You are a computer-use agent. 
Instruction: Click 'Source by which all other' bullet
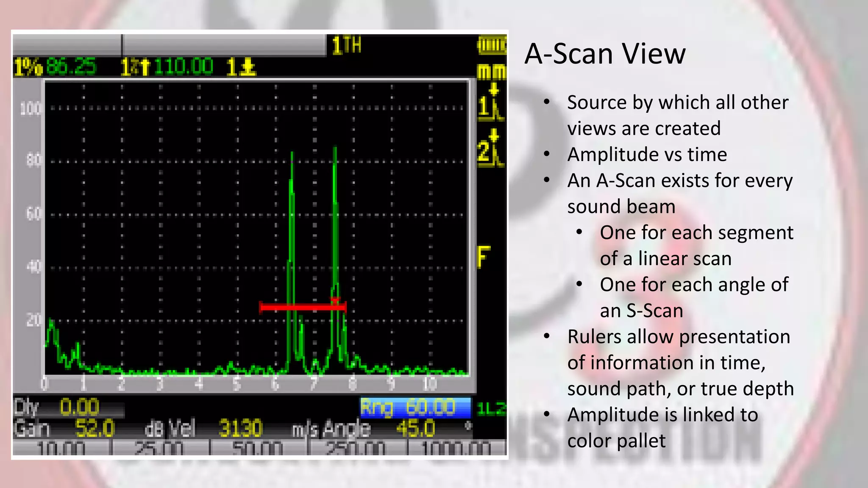[x=678, y=103]
